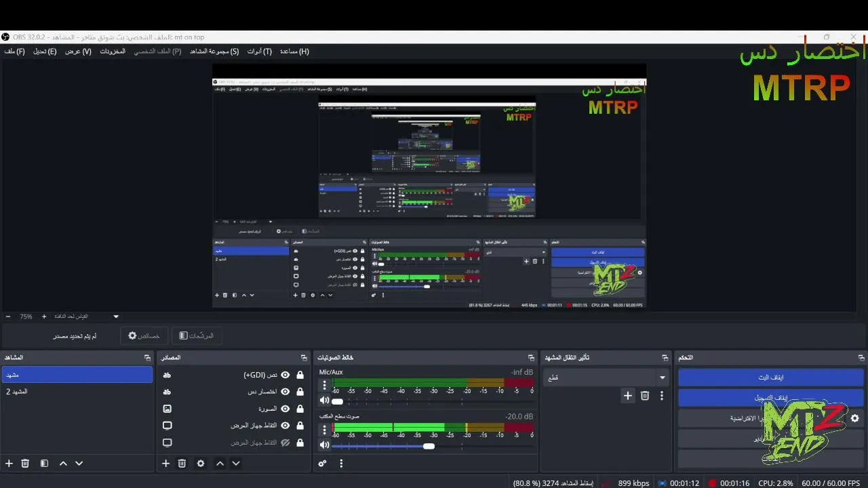This screenshot has height=488, width=868.
Task: Float the تأثير انتقال المشهد dock panel
Action: click(x=665, y=357)
